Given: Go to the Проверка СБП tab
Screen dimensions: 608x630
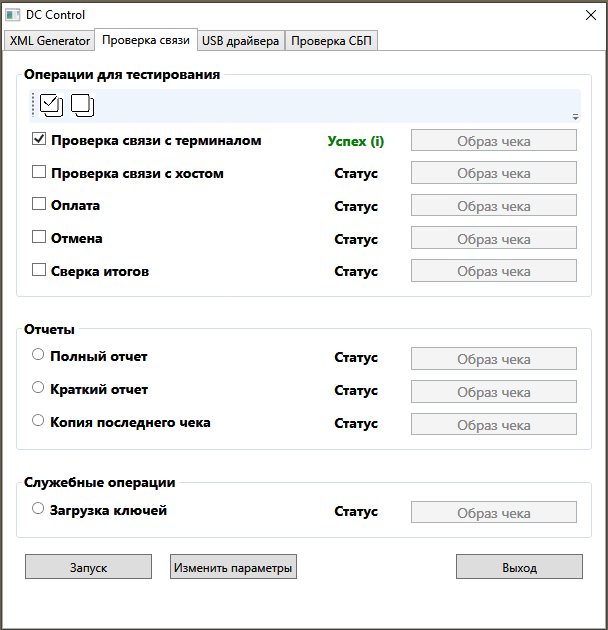Looking at the screenshot, I should click(331, 41).
